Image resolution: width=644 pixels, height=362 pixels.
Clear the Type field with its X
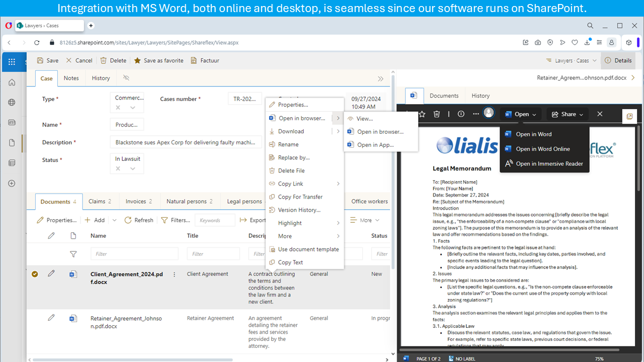[x=118, y=108]
